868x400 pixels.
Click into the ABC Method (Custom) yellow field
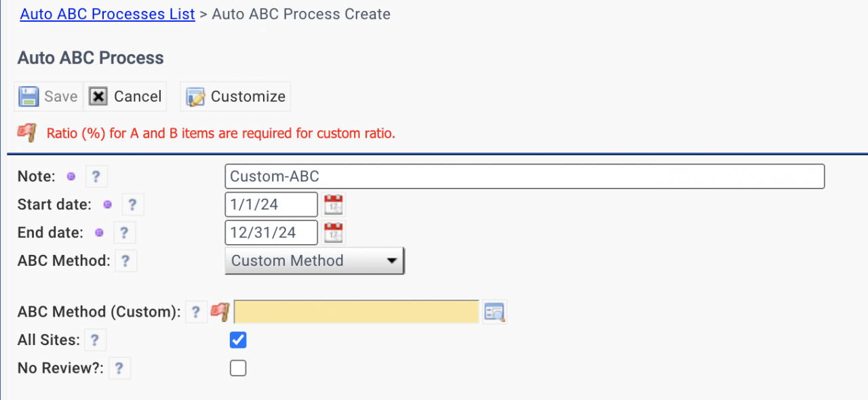click(x=357, y=312)
